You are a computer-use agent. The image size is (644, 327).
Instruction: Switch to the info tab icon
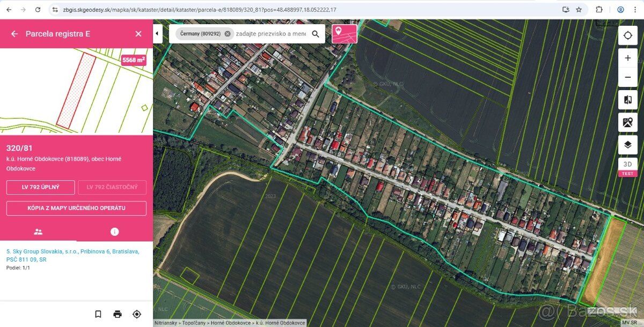pyautogui.click(x=114, y=232)
